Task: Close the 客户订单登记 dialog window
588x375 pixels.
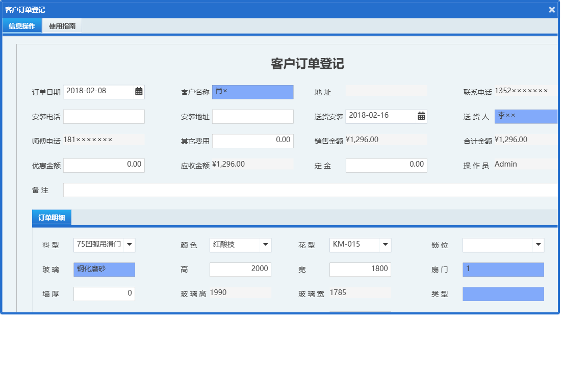Action: coord(551,9)
